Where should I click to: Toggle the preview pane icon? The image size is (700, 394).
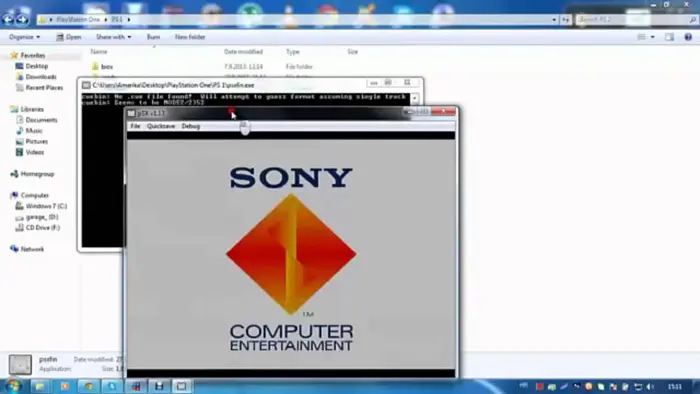pos(669,37)
